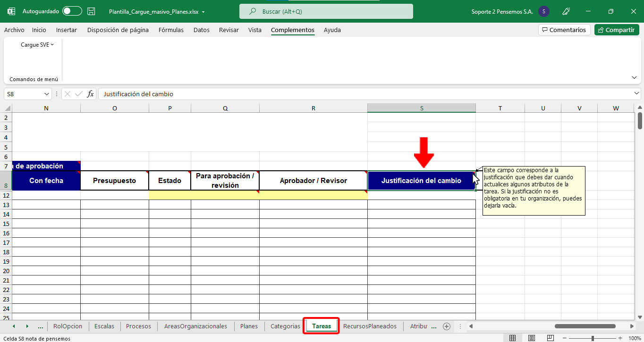Open the user account avatar

(x=544, y=11)
